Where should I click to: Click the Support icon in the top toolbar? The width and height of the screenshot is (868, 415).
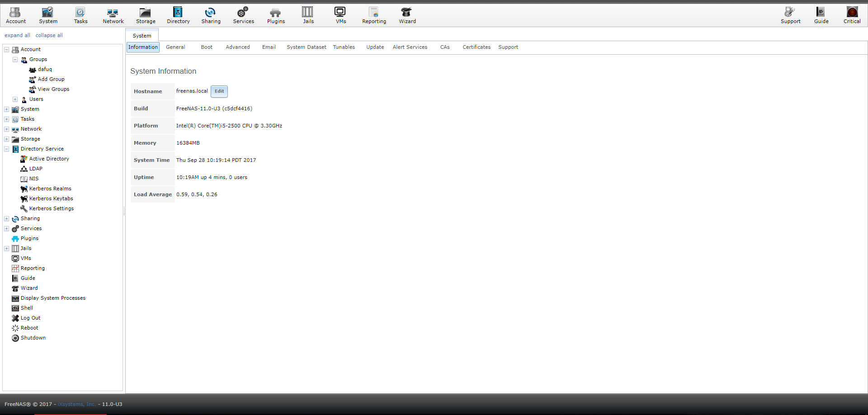pos(790,15)
